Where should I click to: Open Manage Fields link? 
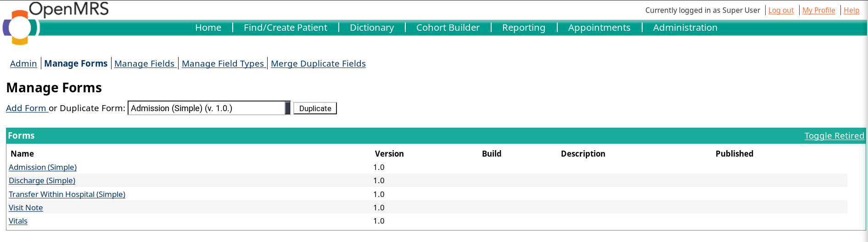click(145, 63)
